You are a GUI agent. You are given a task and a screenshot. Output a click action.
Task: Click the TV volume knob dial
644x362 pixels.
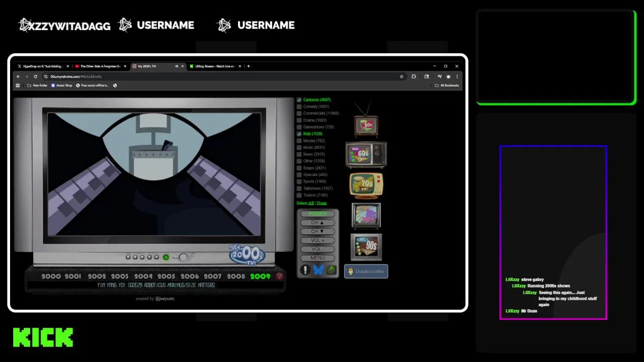[x=183, y=257]
